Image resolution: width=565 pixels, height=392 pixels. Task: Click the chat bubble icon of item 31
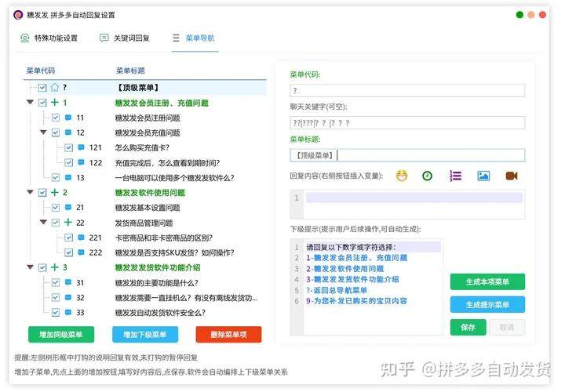click(68, 282)
